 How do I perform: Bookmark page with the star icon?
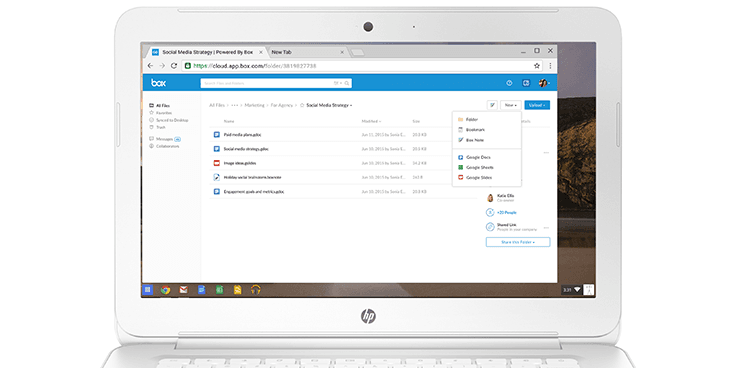[537, 66]
